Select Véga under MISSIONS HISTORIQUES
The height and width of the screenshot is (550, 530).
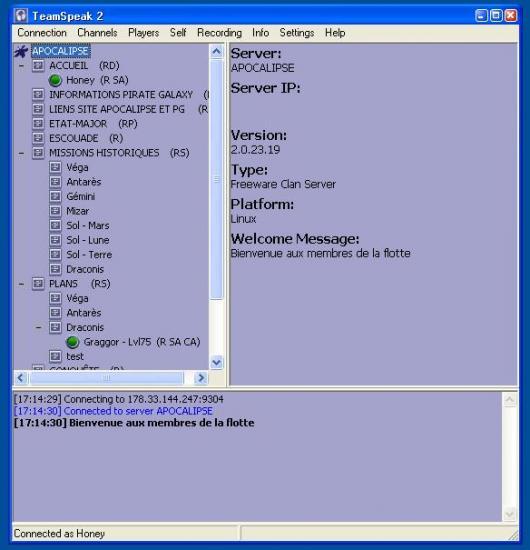coord(77,168)
